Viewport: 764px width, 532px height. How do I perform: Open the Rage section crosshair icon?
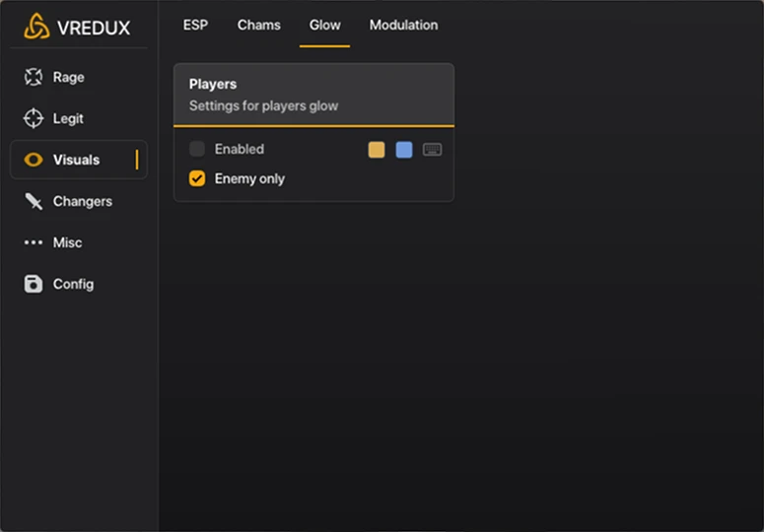point(34,77)
